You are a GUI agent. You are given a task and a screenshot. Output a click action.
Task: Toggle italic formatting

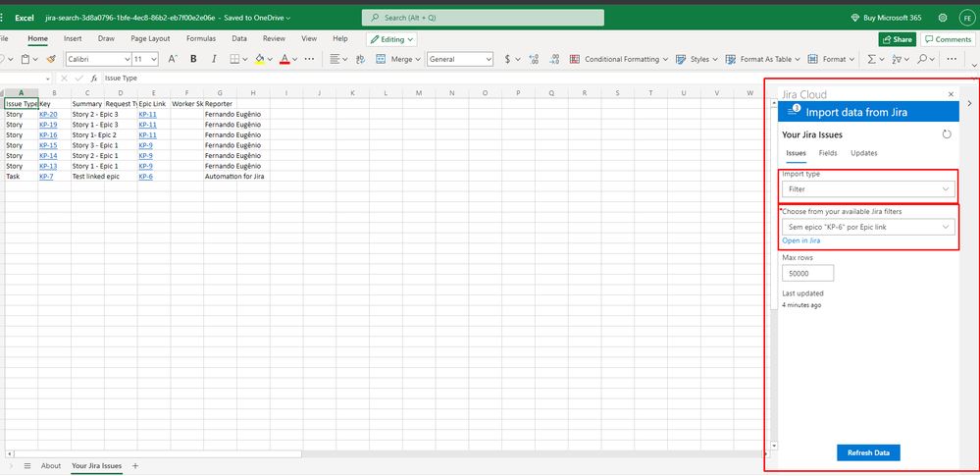tap(214, 59)
